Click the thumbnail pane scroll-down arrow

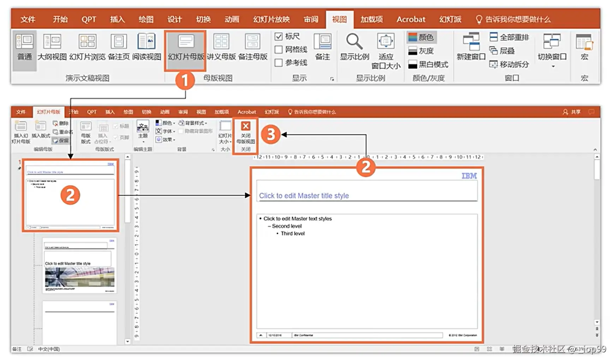127,341
